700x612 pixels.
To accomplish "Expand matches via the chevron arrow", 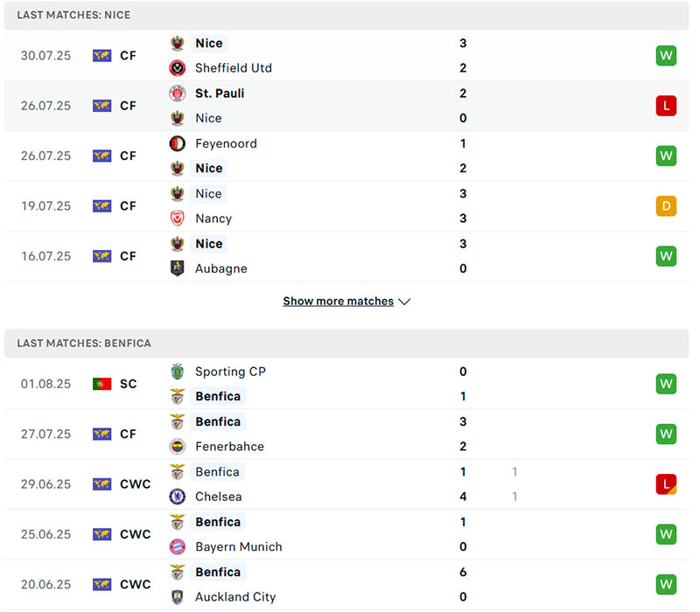I will (x=404, y=301).
